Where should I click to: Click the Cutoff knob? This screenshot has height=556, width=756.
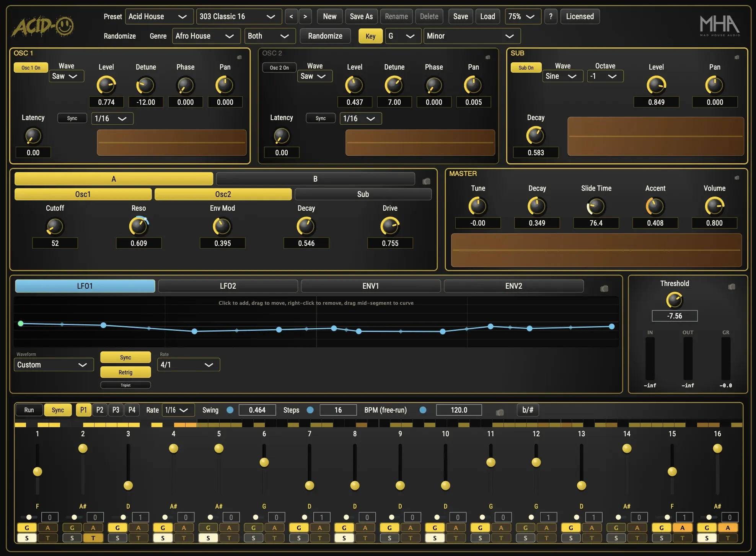point(55,226)
